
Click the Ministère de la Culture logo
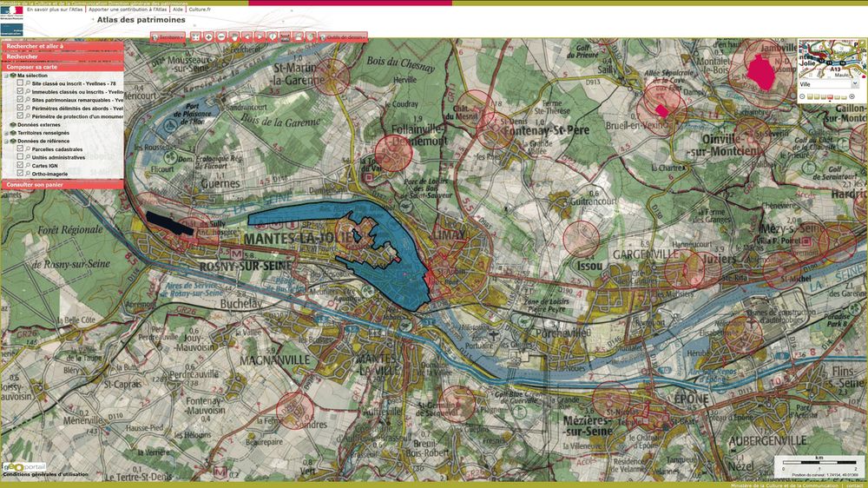[11, 23]
